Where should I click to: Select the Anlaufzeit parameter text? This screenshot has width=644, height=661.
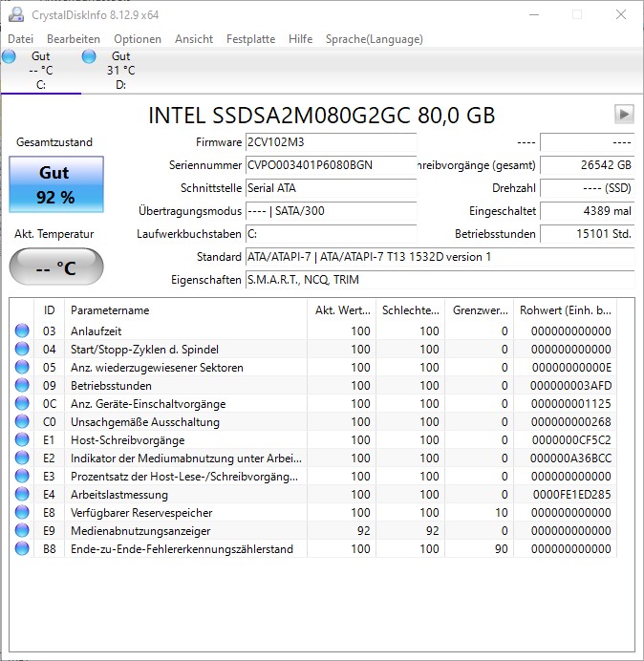pos(96,331)
